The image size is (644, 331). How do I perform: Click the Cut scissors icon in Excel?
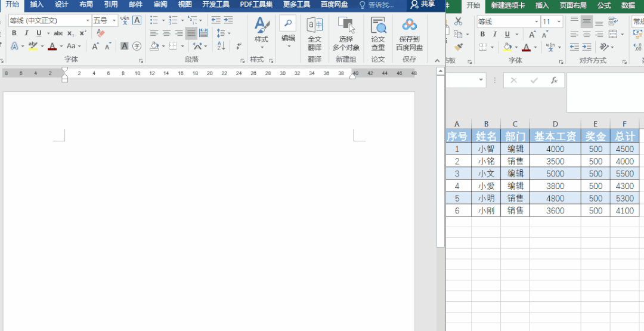point(459,21)
